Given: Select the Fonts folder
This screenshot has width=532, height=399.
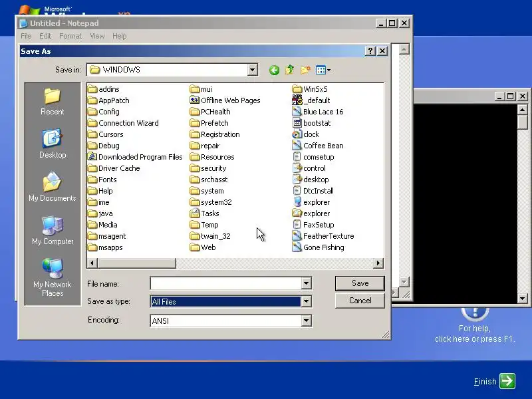Looking at the screenshot, I should click(x=102, y=180).
